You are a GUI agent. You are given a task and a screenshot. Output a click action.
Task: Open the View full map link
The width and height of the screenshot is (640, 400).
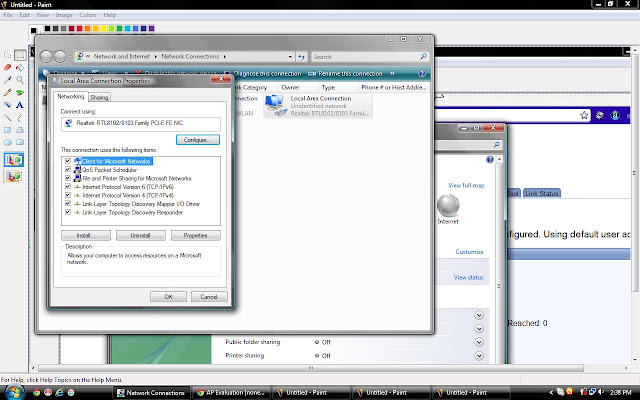click(x=466, y=185)
